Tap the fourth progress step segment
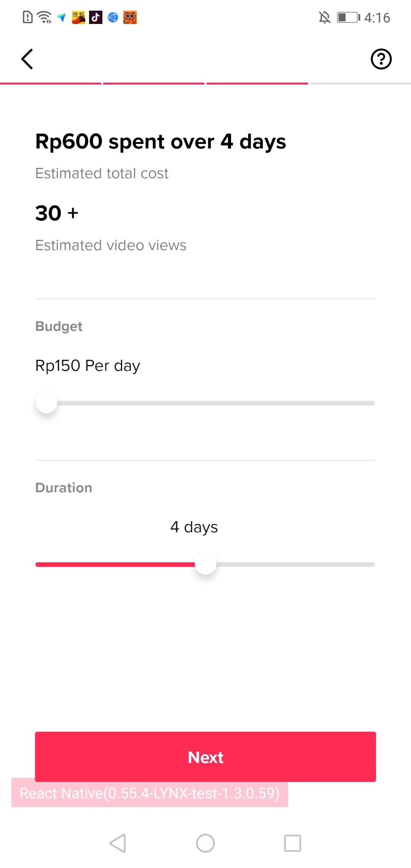The image size is (411, 868). (x=360, y=83)
